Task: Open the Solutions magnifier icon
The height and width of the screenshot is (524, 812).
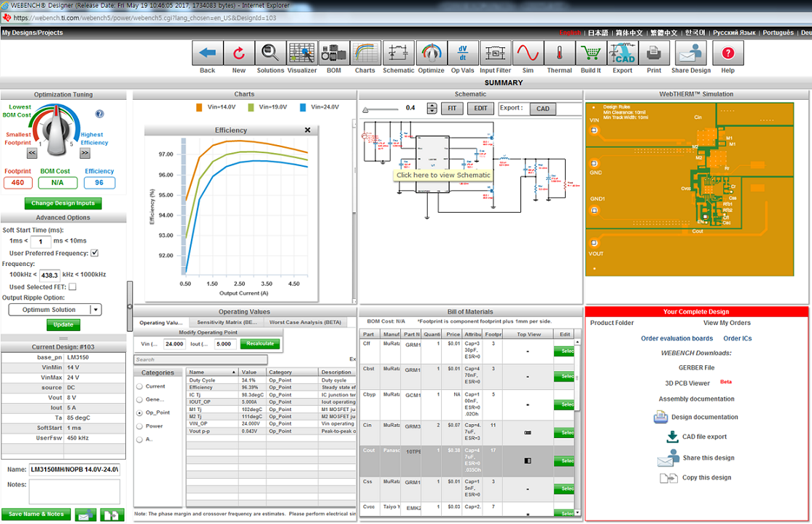Action: pyautogui.click(x=270, y=52)
